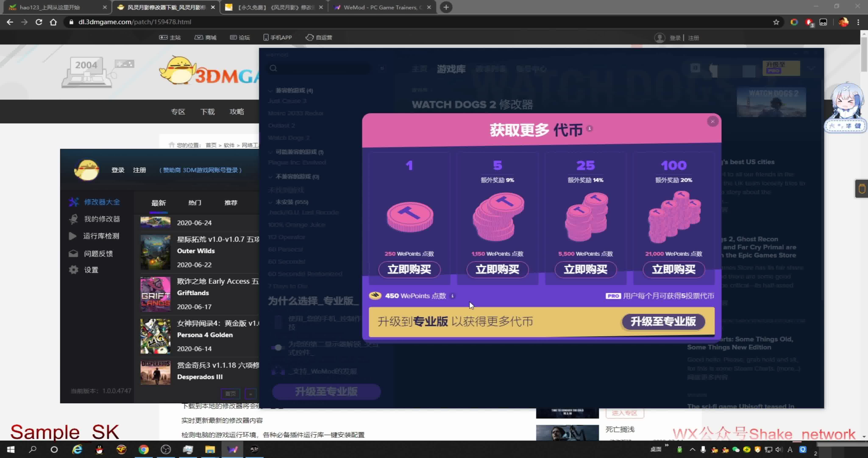Open Windows Start menu
This screenshot has width=868, height=458.
(x=11, y=449)
